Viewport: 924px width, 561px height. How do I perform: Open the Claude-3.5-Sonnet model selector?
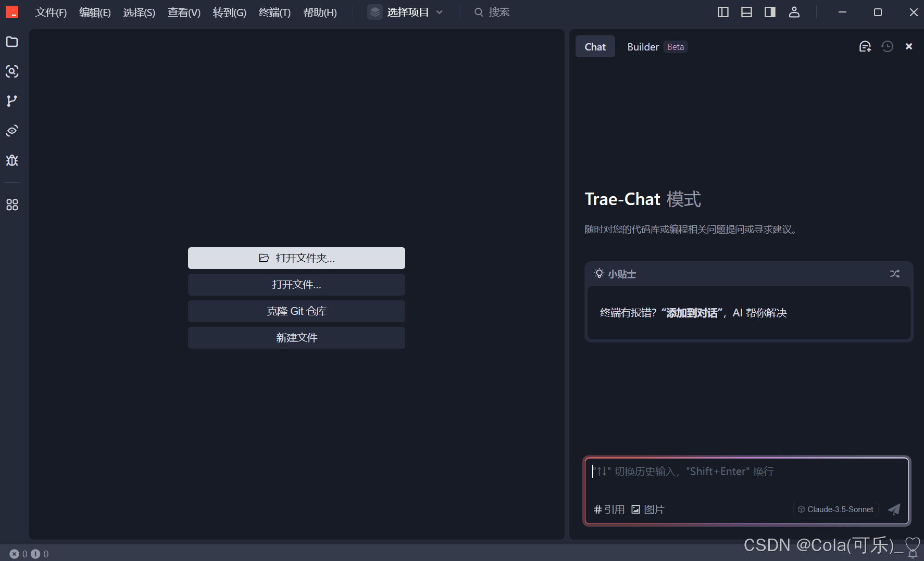point(835,509)
